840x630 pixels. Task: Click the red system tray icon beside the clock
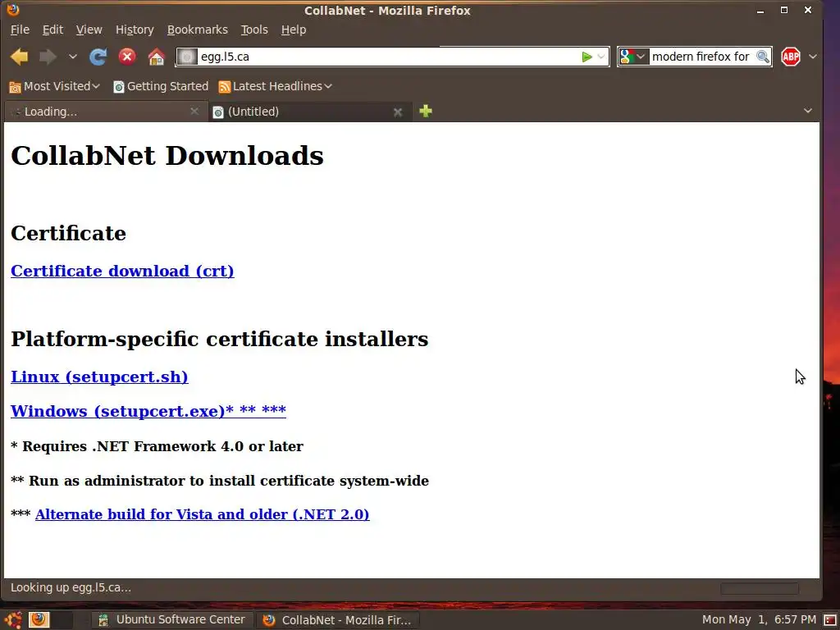click(830, 620)
